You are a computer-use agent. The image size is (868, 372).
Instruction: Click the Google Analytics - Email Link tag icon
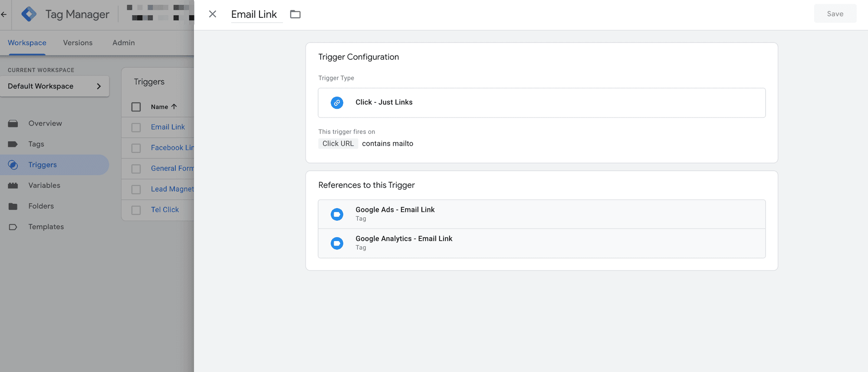point(337,243)
